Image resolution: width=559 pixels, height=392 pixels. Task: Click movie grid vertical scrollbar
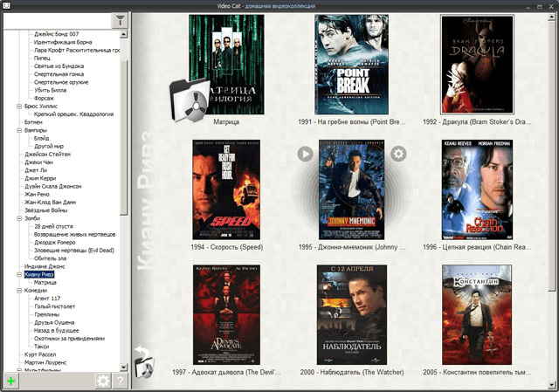pyautogui.click(x=552, y=155)
